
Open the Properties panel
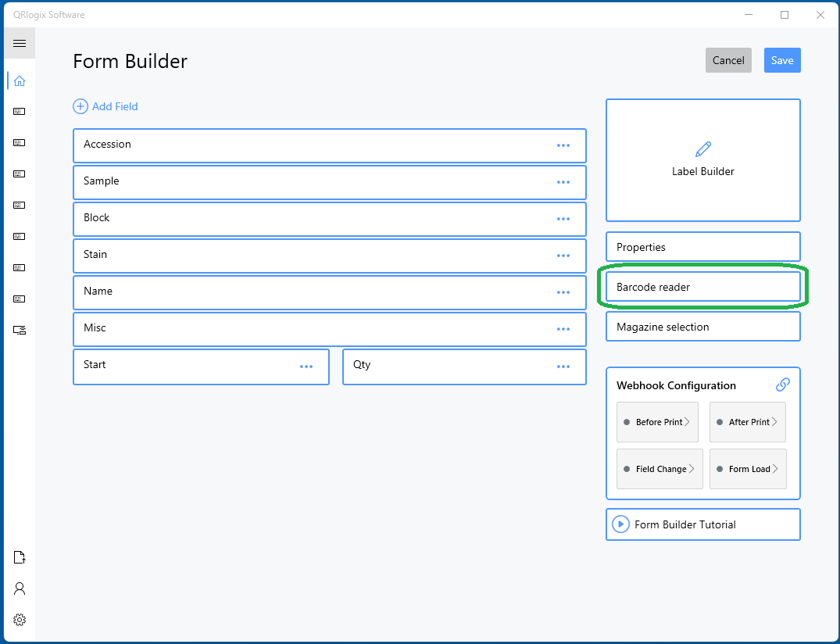click(x=702, y=247)
